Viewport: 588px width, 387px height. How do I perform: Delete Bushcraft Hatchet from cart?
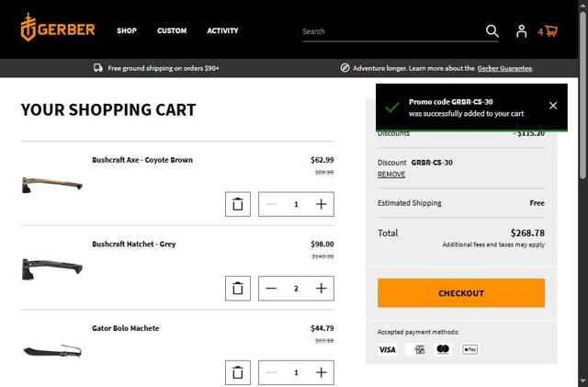coord(238,289)
